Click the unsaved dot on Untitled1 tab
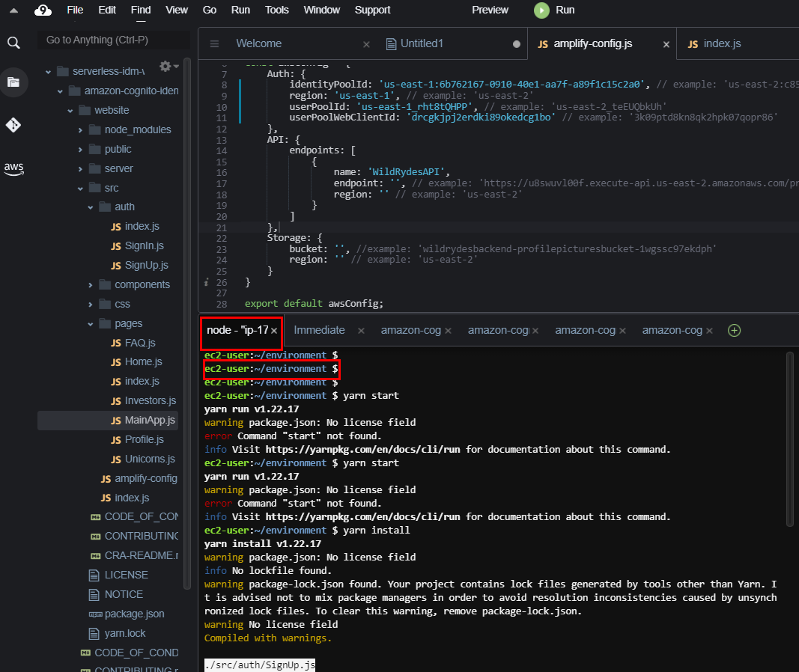 pyautogui.click(x=517, y=44)
